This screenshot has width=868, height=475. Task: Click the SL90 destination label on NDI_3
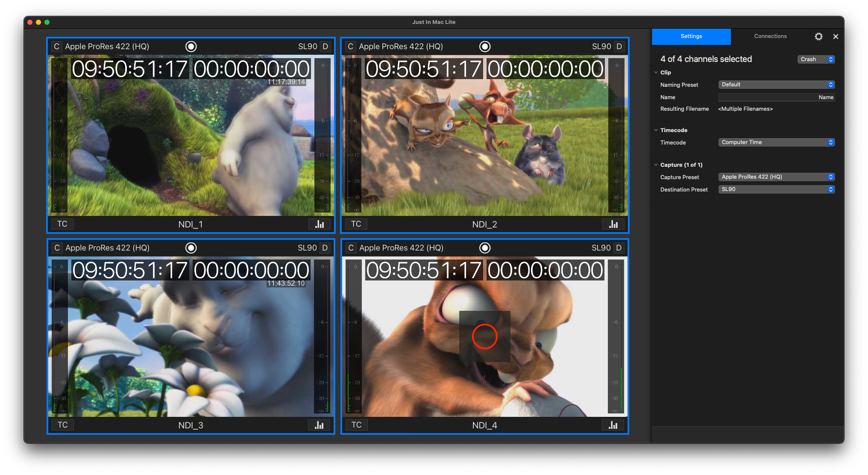pyautogui.click(x=307, y=248)
